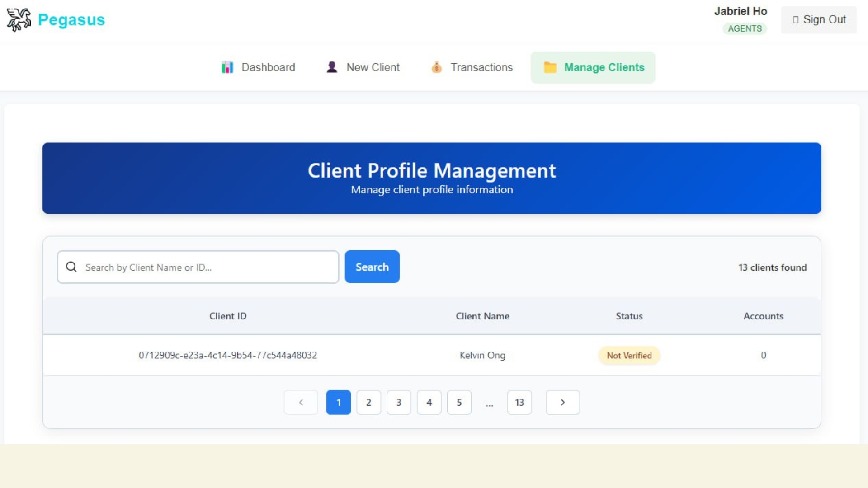
Task: Go to next page with right chevron
Action: [x=562, y=402]
